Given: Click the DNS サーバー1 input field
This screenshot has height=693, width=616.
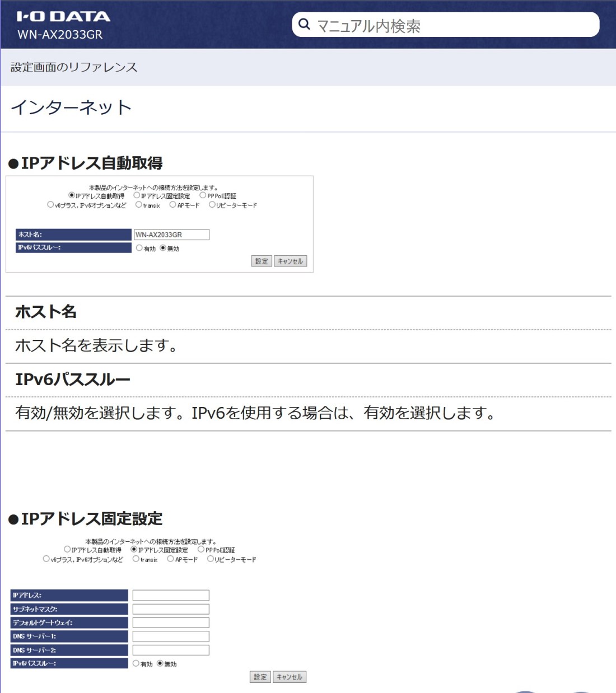Looking at the screenshot, I should coord(170,636).
